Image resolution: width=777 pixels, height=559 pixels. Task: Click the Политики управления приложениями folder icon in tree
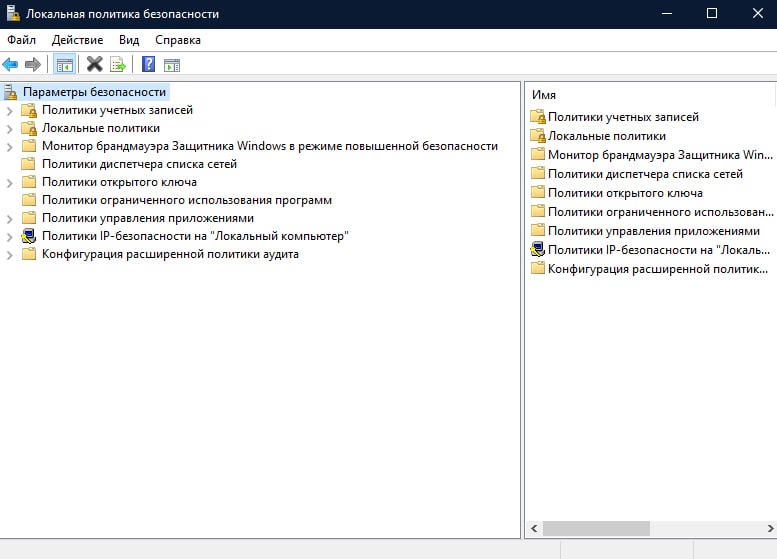[x=29, y=218]
